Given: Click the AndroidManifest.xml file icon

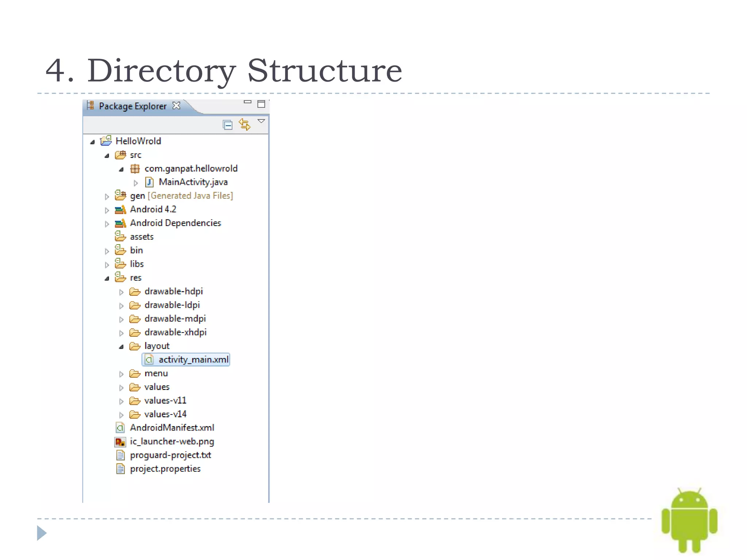Looking at the screenshot, I should (x=120, y=428).
